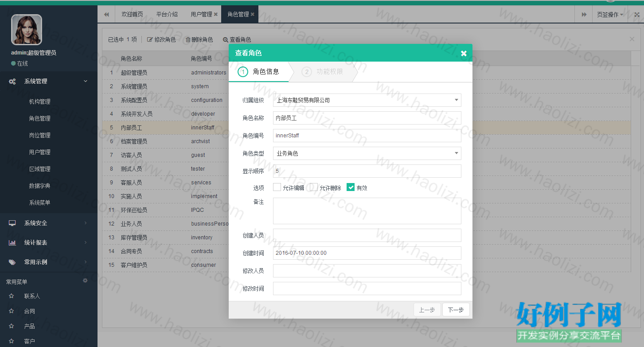Click the user avatar photo
This screenshot has height=347, width=644.
point(27,30)
